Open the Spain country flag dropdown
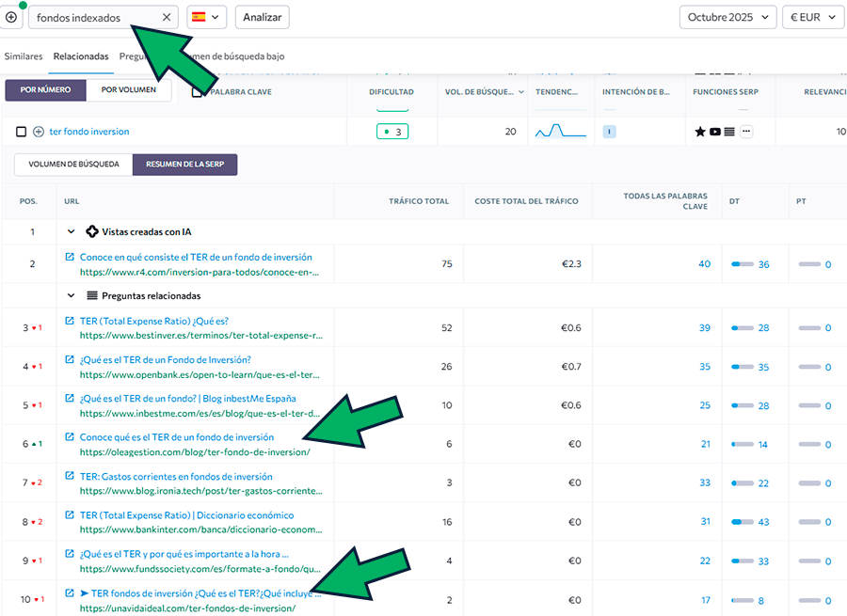This screenshot has width=847, height=616. pos(206,17)
